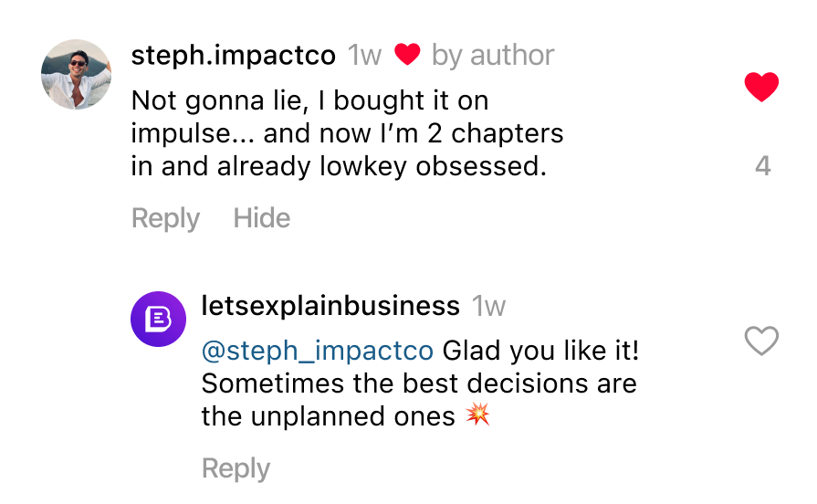Click the "Sometimes the best decisions are" line
Image resolution: width=817 pixels, height=504 pixels.
tap(419, 383)
